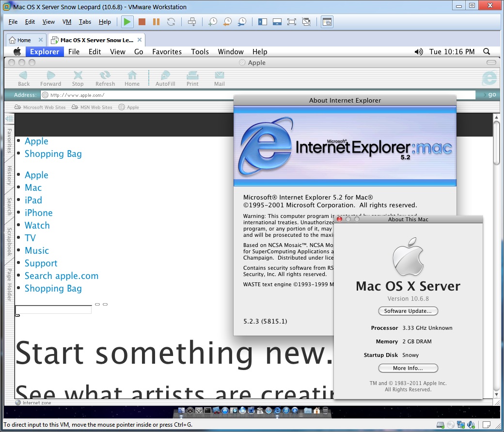Viewport: 504px width, 432px height.
Task: Open the iPhone link on the page
Action: click(39, 213)
